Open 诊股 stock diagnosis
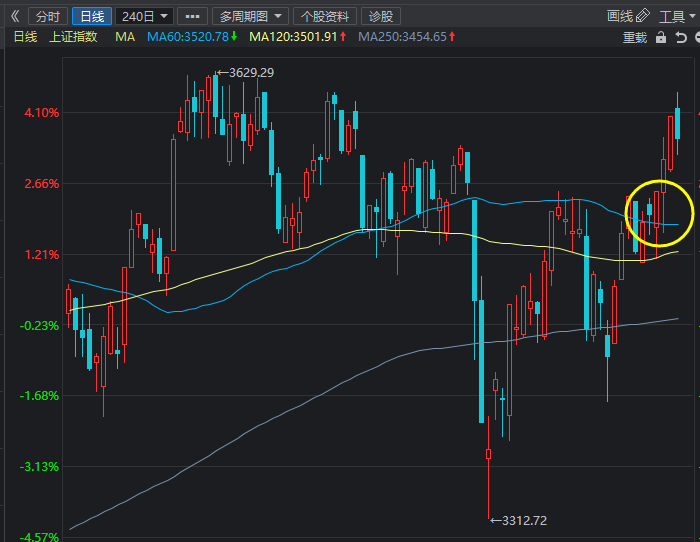 click(x=381, y=17)
